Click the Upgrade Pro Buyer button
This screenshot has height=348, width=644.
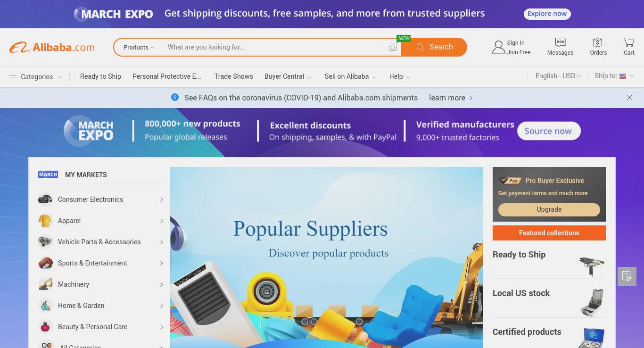click(549, 209)
